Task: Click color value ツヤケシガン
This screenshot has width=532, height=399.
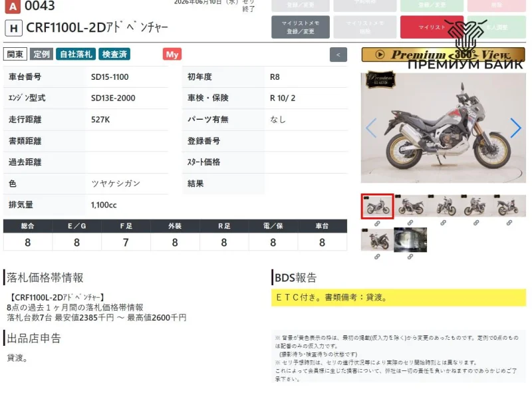Action: pos(115,184)
